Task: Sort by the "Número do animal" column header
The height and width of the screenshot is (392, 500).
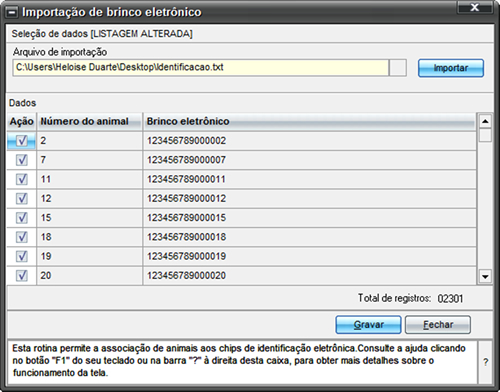Action: 90,121
